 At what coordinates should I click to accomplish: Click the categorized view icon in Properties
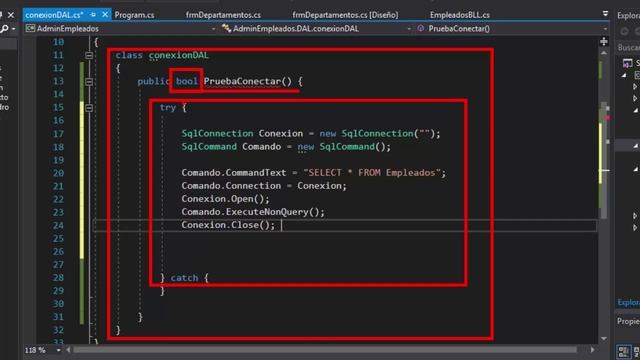click(624, 351)
